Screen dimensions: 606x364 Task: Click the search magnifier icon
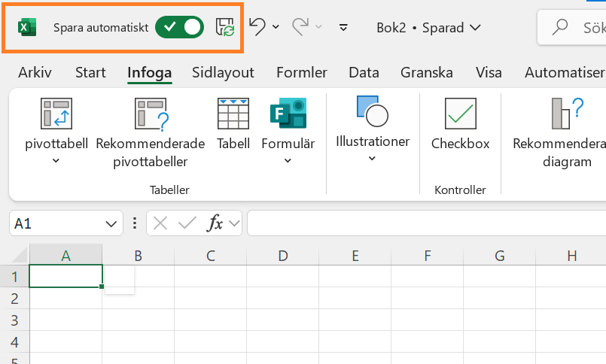pos(560,27)
